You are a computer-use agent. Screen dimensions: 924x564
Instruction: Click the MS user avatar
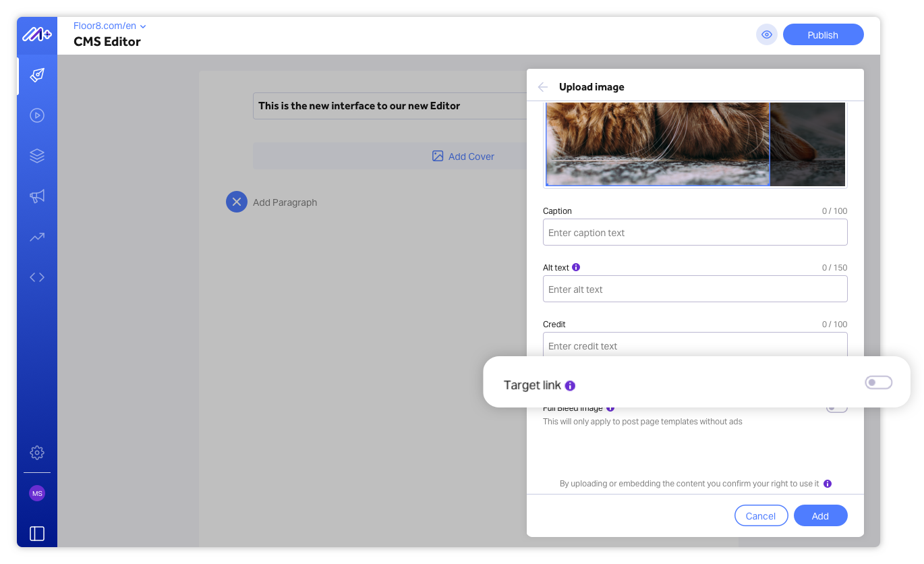(x=37, y=494)
